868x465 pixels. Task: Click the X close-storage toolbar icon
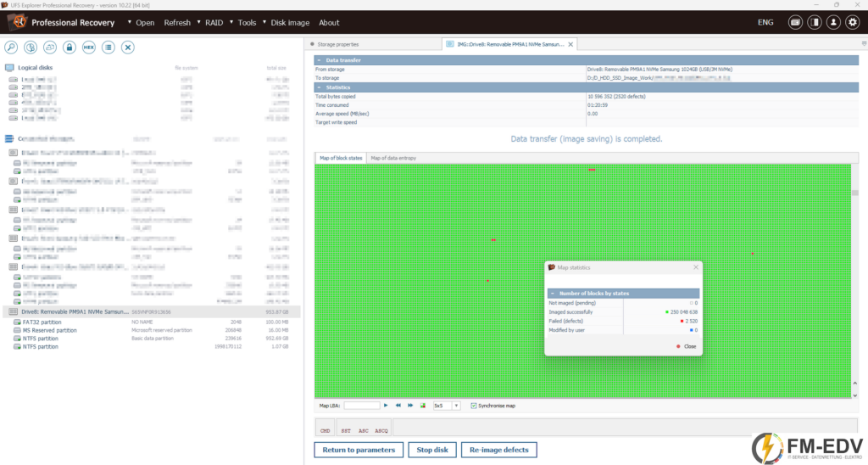pos(128,48)
